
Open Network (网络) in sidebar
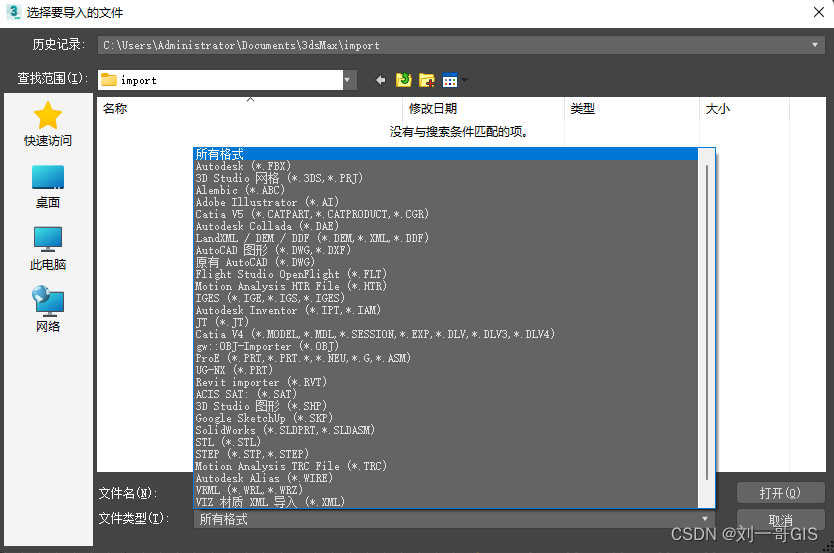coord(48,309)
